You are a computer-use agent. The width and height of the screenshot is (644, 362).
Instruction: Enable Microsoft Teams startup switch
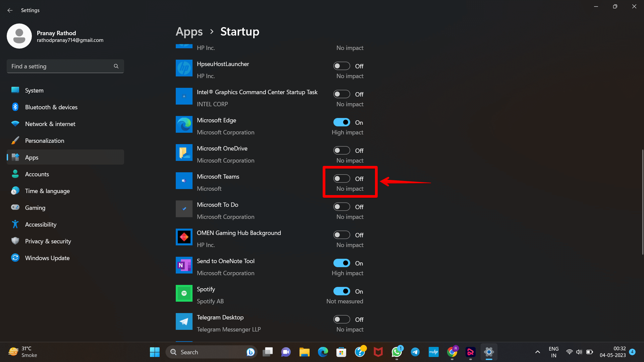pos(341,179)
